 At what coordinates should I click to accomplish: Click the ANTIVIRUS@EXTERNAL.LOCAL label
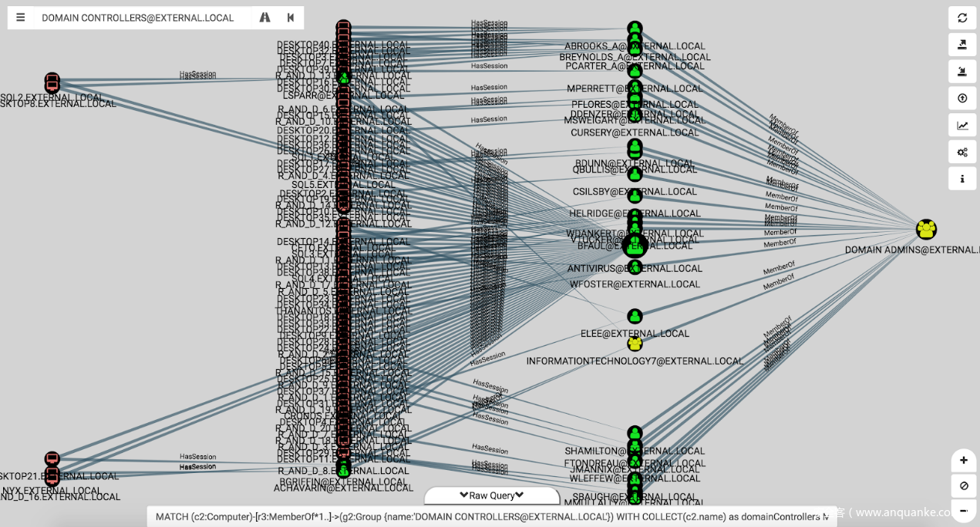coord(635,269)
